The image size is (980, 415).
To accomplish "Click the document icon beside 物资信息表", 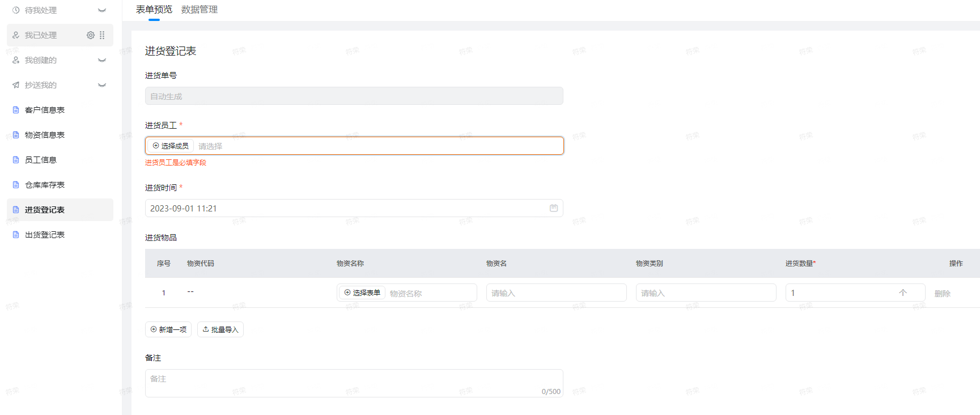I will 16,135.
